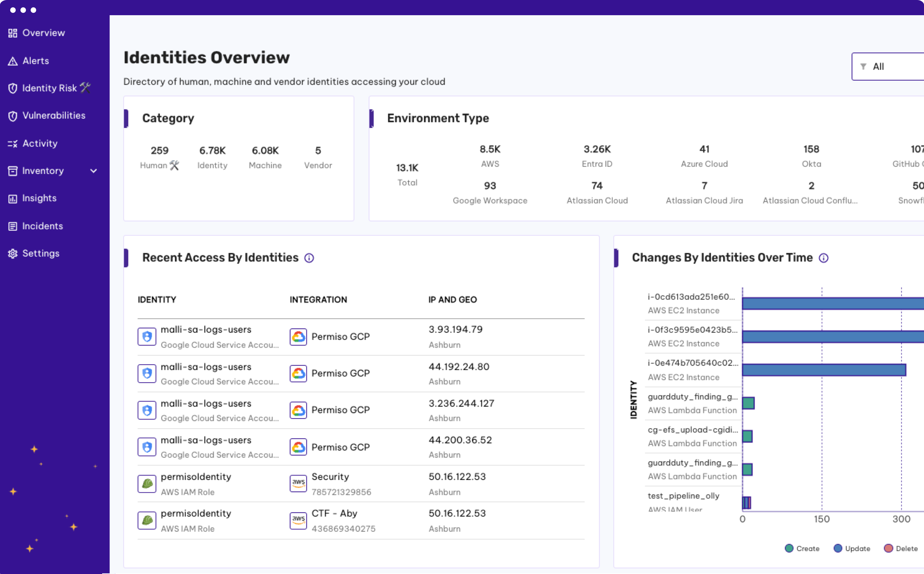This screenshot has height=574, width=924.
Task: Toggle the Delete legend swatch
Action: (888, 548)
